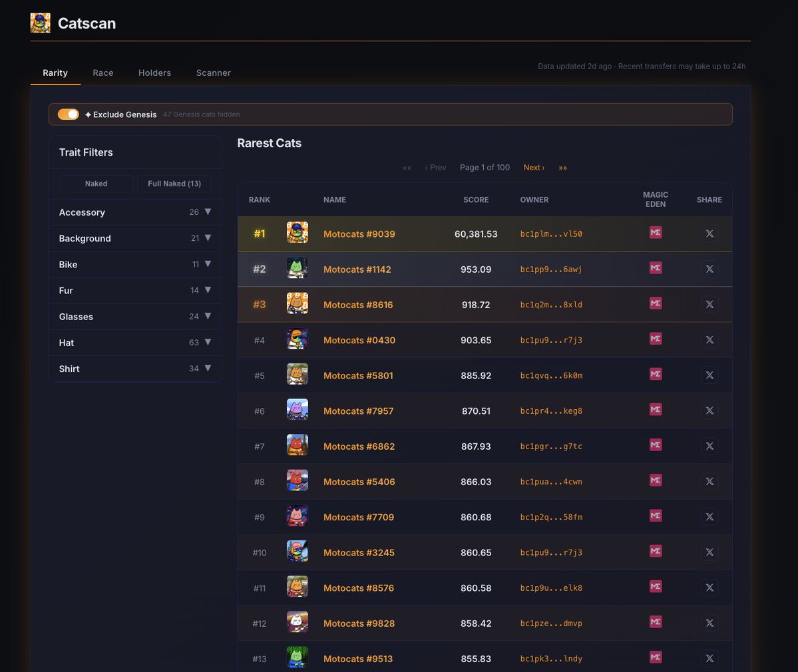Expand the Glasses trait filter
The width and height of the screenshot is (798, 672).
pyautogui.click(x=135, y=317)
